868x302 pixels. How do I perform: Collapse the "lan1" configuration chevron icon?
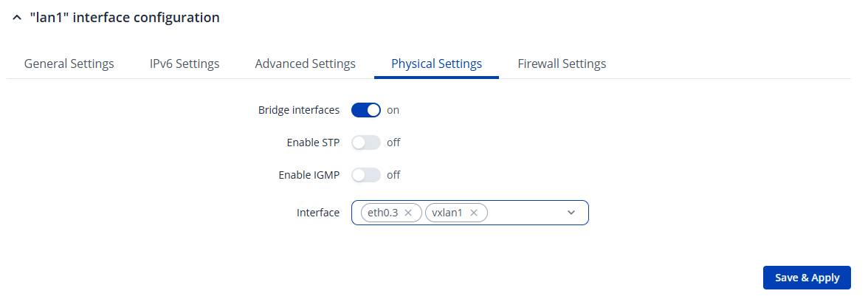point(18,18)
